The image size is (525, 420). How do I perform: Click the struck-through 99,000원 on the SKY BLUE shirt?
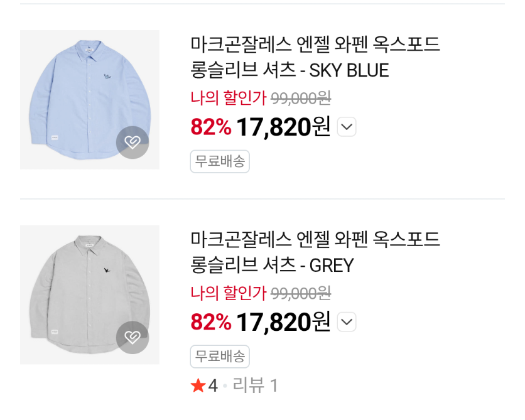pyautogui.click(x=301, y=98)
